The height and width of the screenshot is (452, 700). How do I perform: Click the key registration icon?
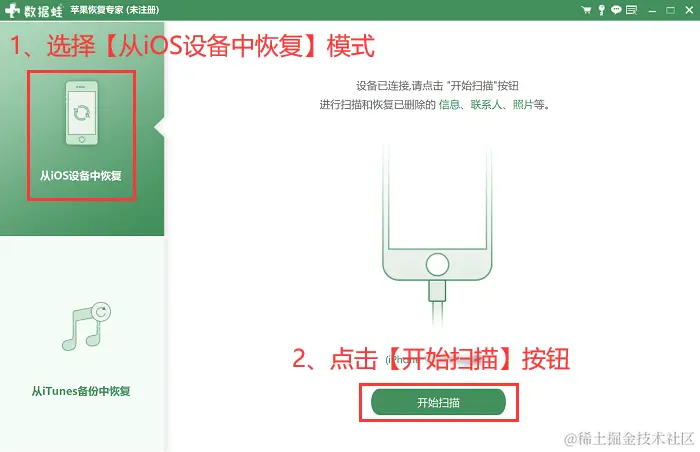tap(601, 10)
